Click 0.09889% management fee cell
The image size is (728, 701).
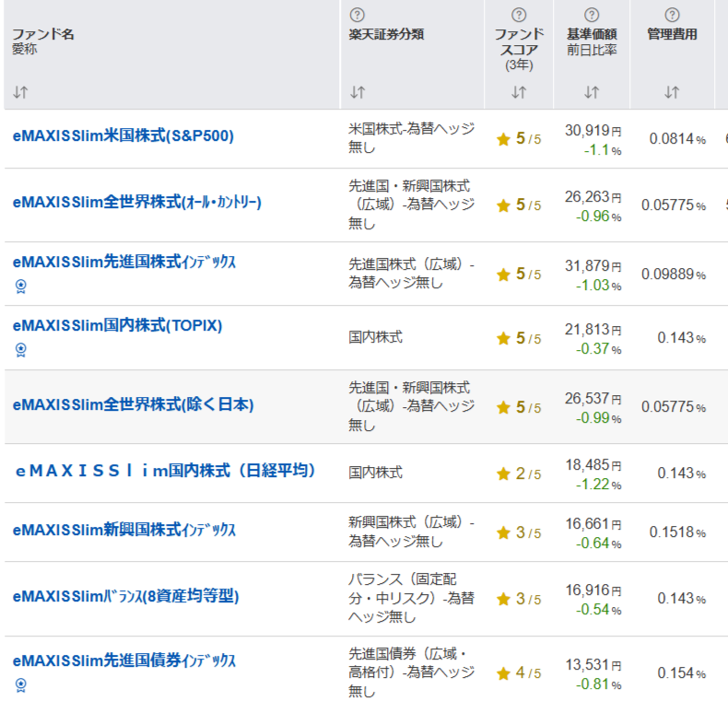[674, 274]
